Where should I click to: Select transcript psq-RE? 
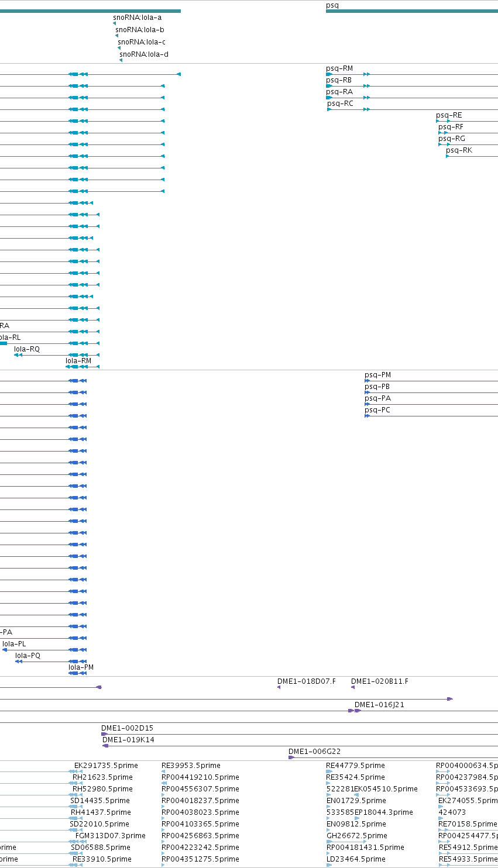click(x=449, y=115)
